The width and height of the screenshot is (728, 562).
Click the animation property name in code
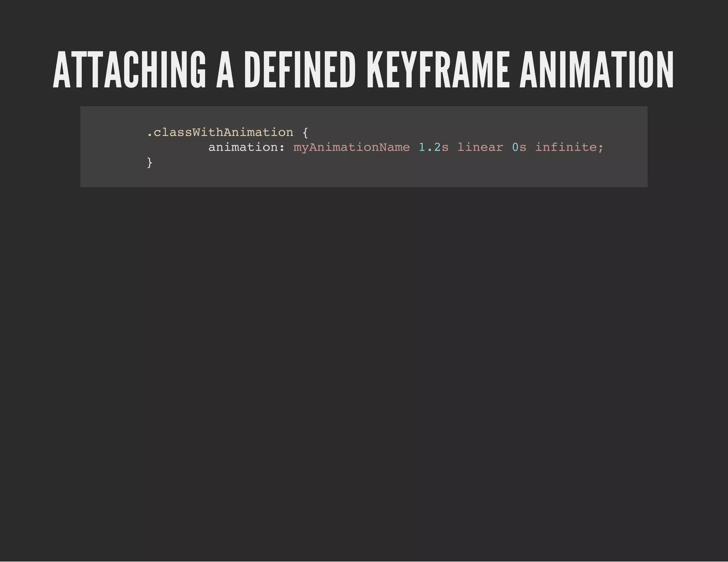[x=243, y=147]
